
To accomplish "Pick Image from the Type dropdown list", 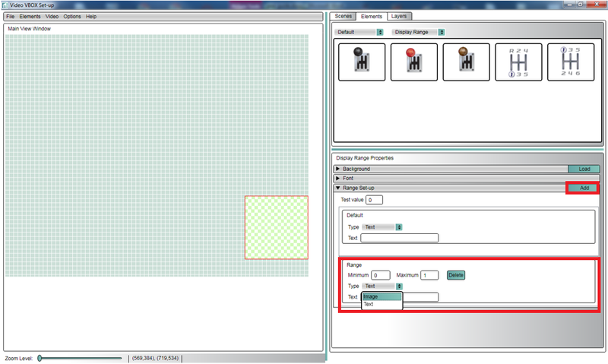I will (382, 296).
